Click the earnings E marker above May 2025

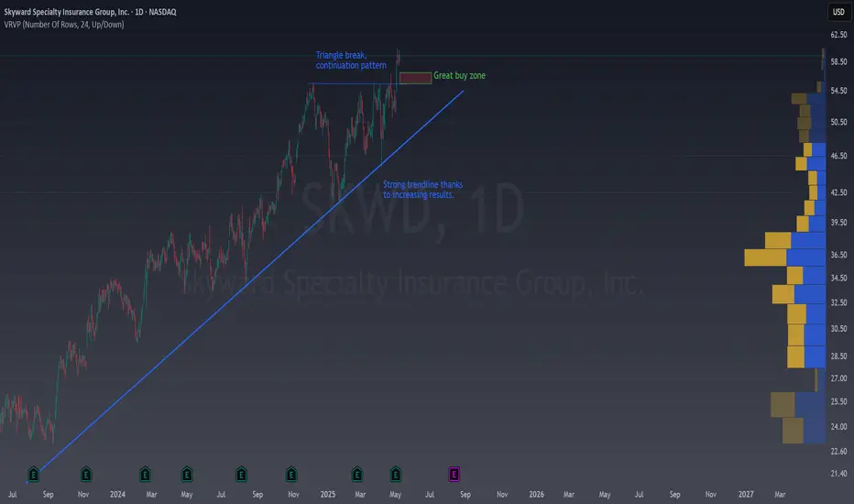pos(396,474)
